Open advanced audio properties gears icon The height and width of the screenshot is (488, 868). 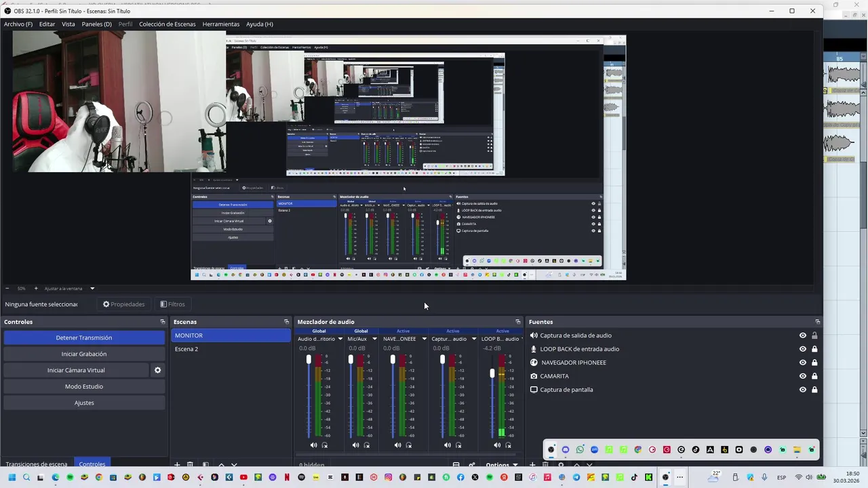coord(472,465)
